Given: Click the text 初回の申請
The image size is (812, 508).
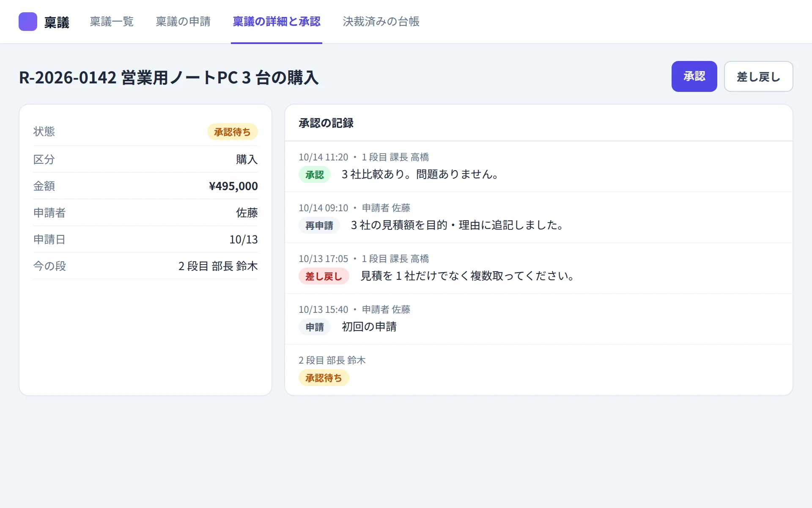Looking at the screenshot, I should click(369, 326).
